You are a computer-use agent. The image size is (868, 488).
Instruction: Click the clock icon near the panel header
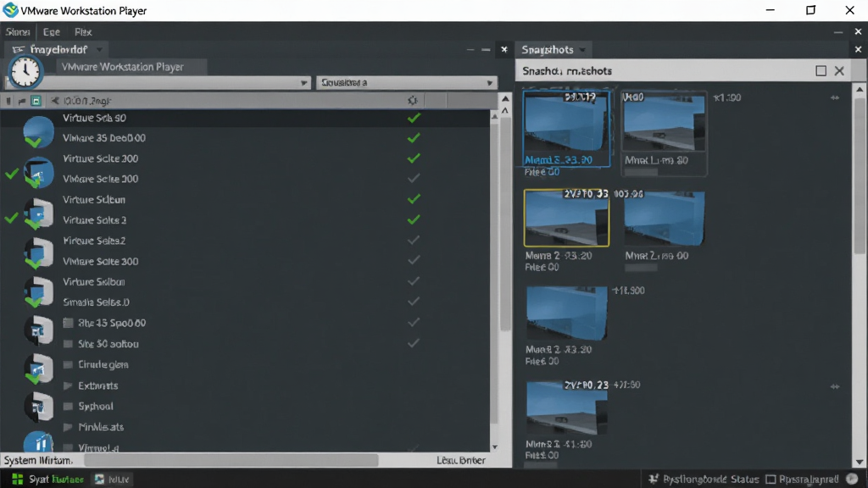pos(25,71)
